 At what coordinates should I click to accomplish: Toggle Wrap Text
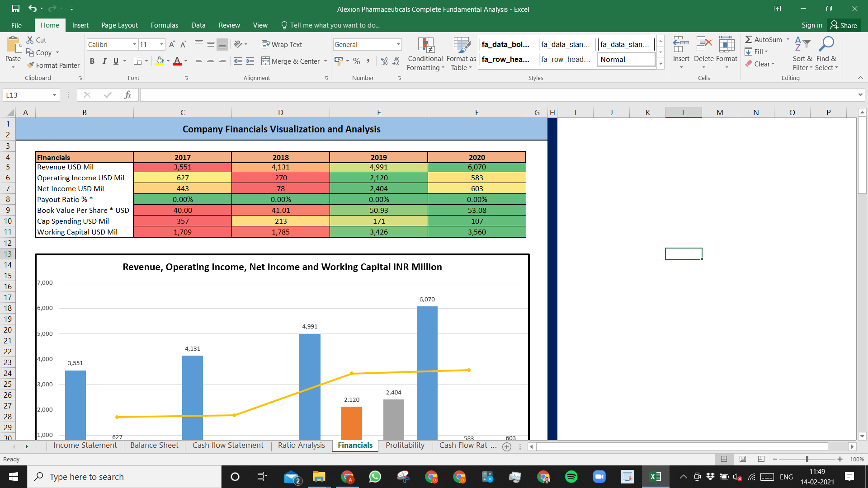[282, 44]
